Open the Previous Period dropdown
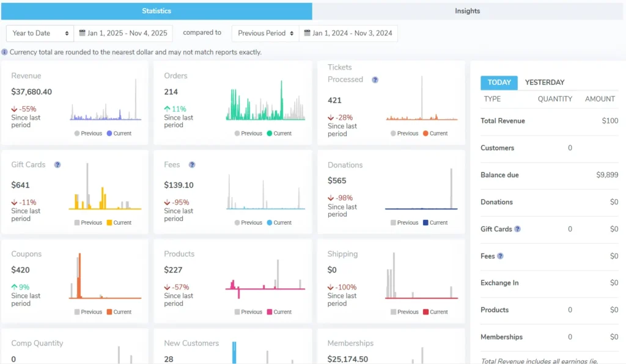Viewport: 626px width, 364px height. [x=265, y=33]
